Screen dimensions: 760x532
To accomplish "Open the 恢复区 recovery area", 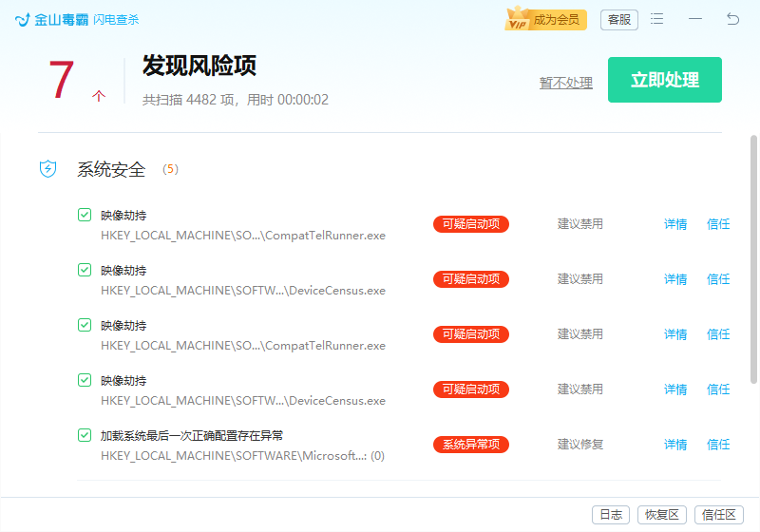I will click(662, 515).
